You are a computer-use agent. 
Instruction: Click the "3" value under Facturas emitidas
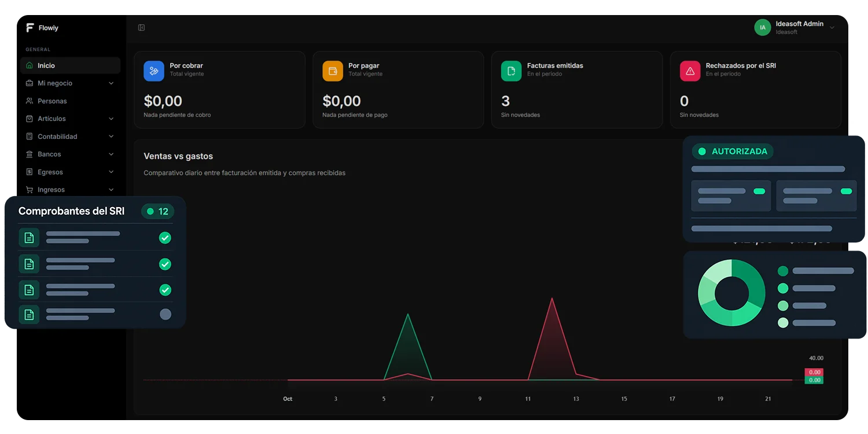pos(505,101)
